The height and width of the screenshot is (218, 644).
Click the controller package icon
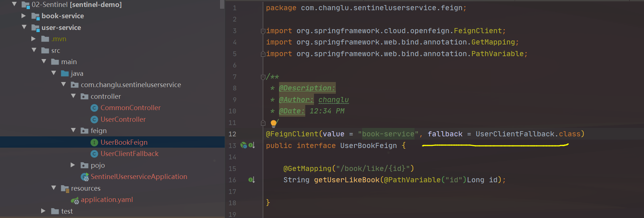coord(85,96)
